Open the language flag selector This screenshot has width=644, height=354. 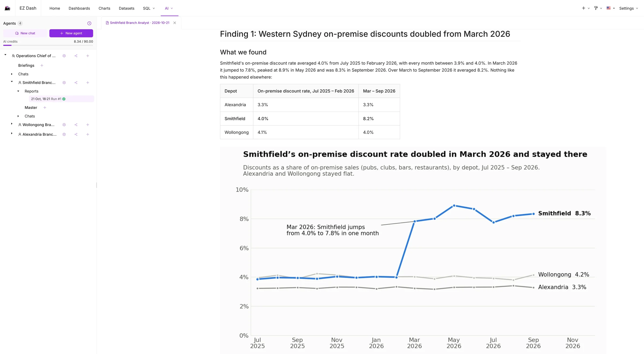(610, 8)
